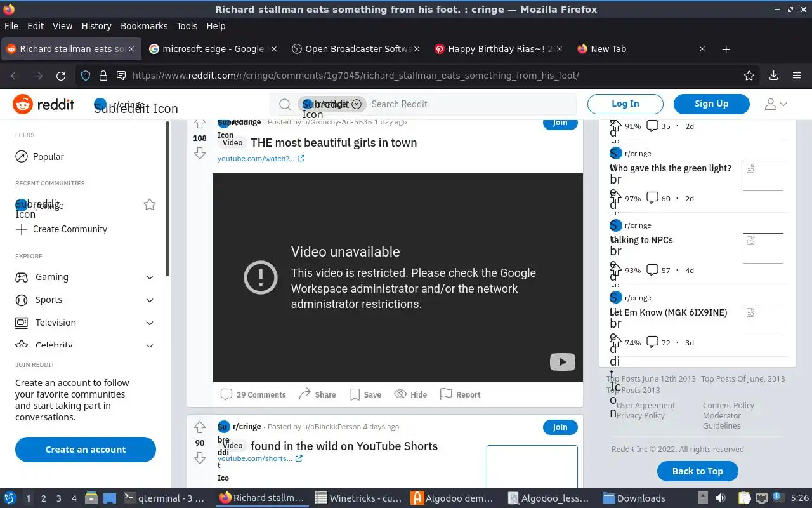Open the 'Talking to NPCs' post
The width and height of the screenshot is (812, 508).
[641, 240]
